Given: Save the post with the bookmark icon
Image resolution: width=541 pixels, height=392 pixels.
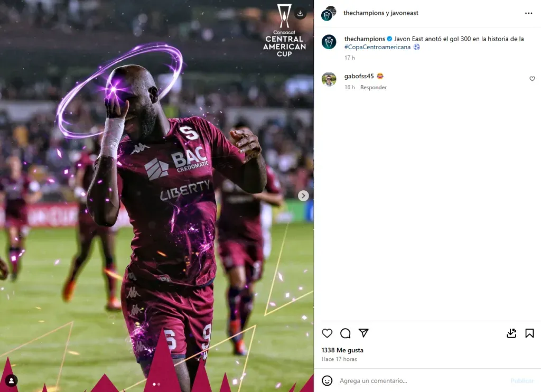Looking at the screenshot, I should pyautogui.click(x=529, y=333).
